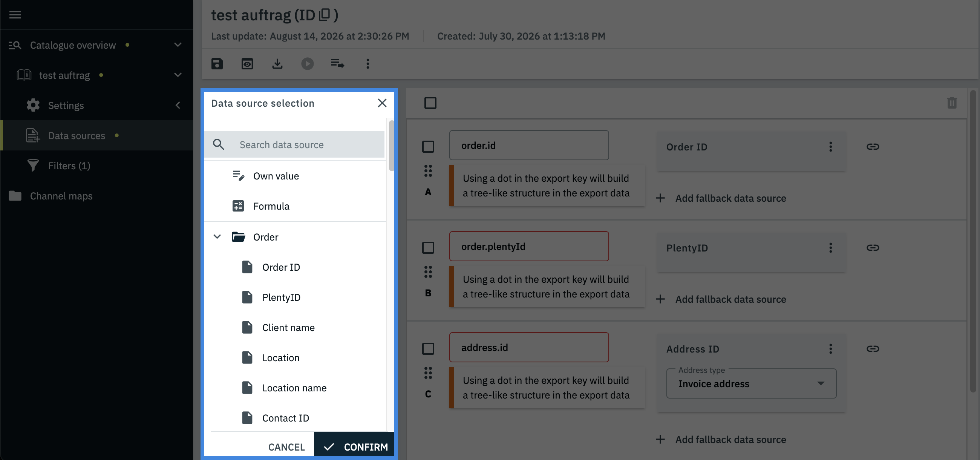Copy the catalogue ID icon

pyautogui.click(x=325, y=15)
